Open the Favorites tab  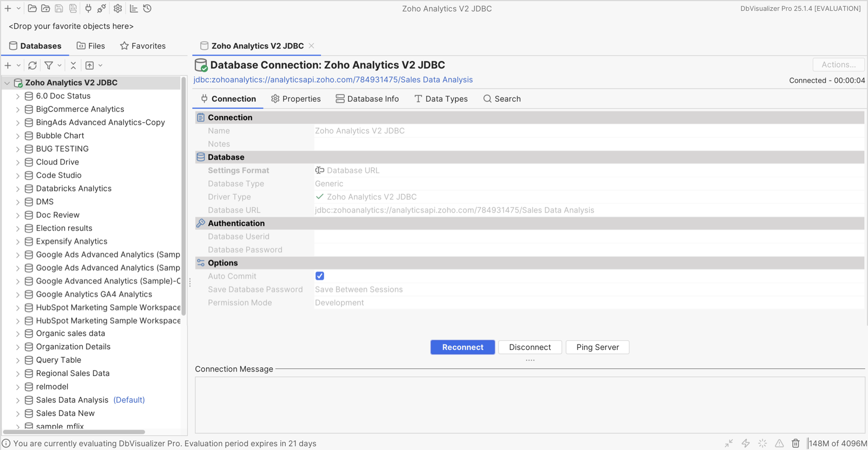pyautogui.click(x=143, y=46)
